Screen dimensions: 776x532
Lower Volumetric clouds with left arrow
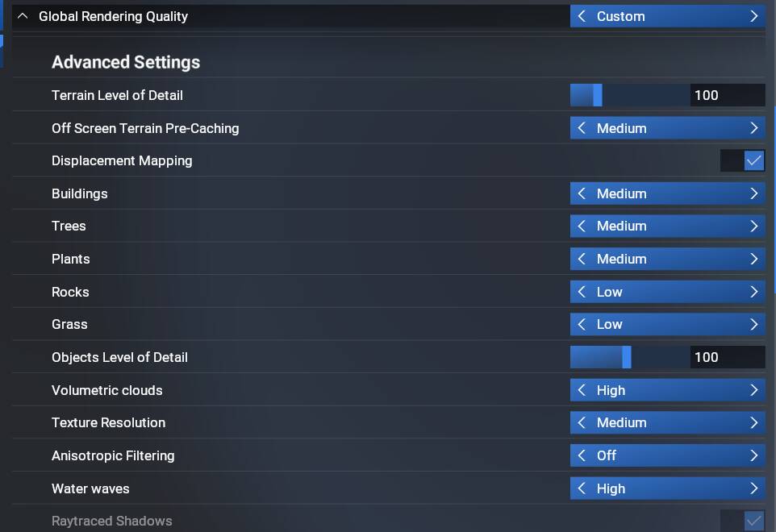click(582, 390)
